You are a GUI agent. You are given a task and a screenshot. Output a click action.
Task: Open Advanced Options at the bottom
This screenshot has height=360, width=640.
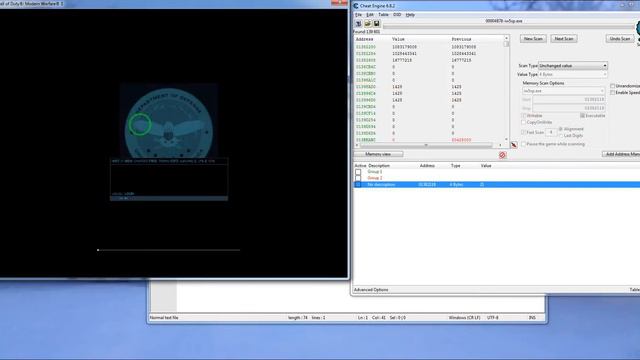click(x=371, y=290)
